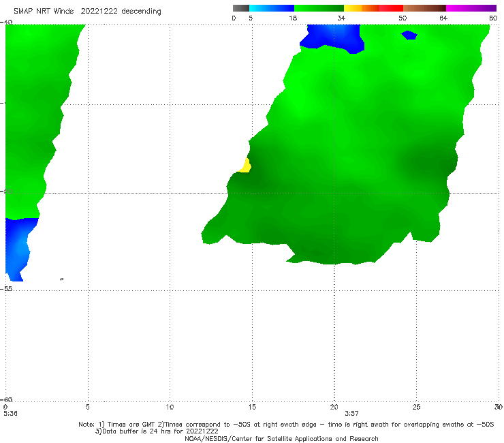
Task: Click the color bar label '64'
Action: 443,18
